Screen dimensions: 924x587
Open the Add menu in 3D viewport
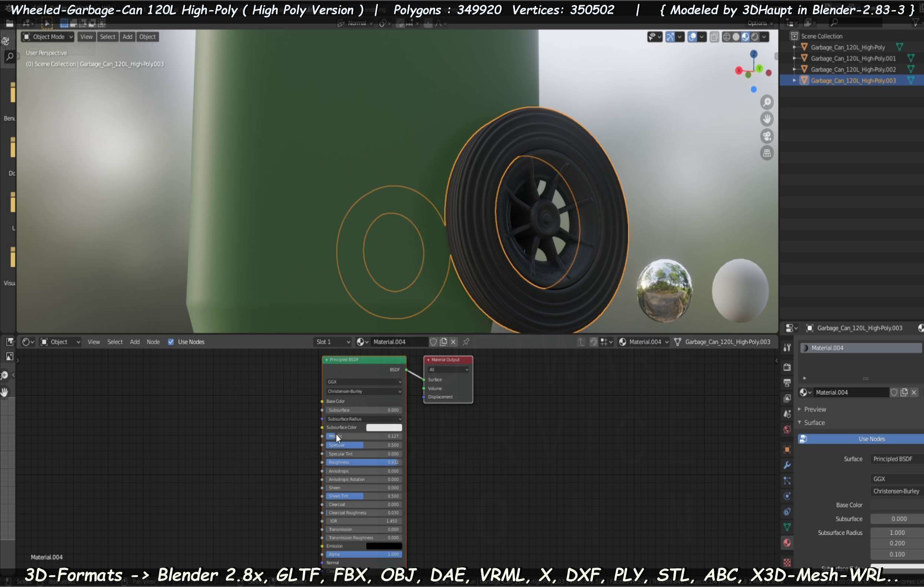[x=127, y=37]
